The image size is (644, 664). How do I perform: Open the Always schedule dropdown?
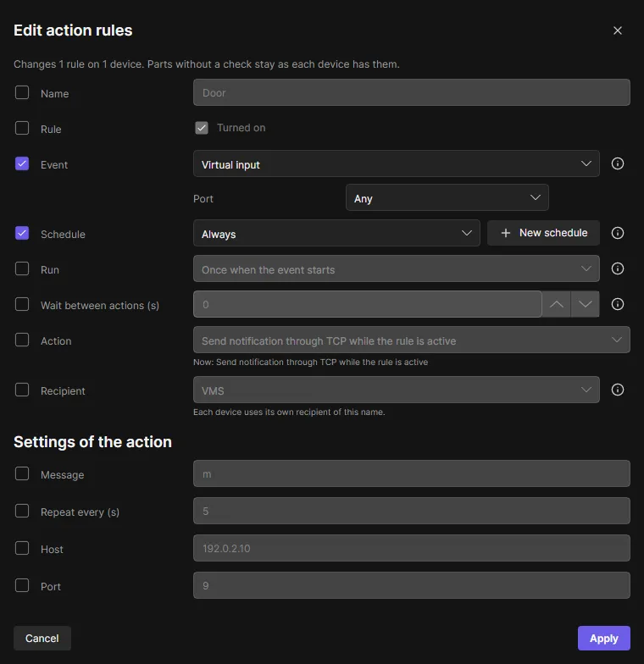336,233
